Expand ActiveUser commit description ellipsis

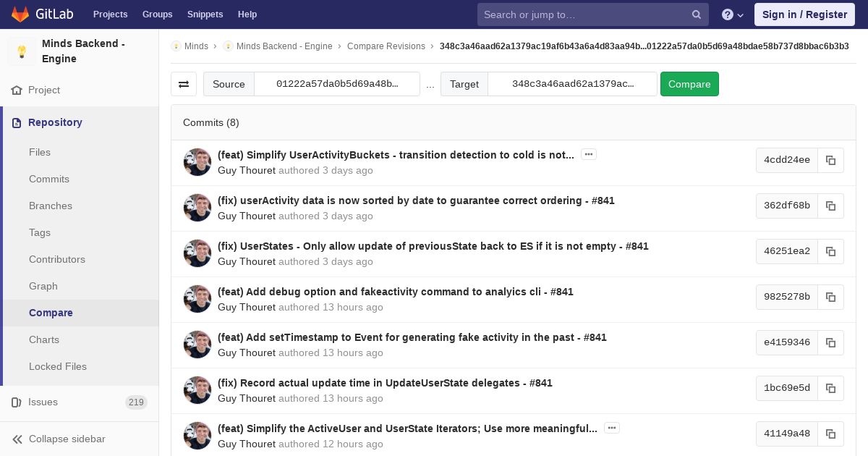tap(612, 428)
